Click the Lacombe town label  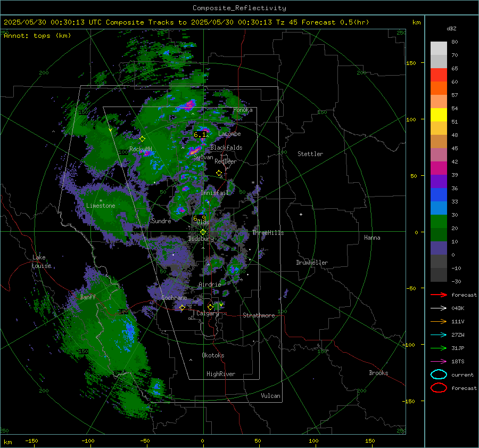tap(229, 134)
